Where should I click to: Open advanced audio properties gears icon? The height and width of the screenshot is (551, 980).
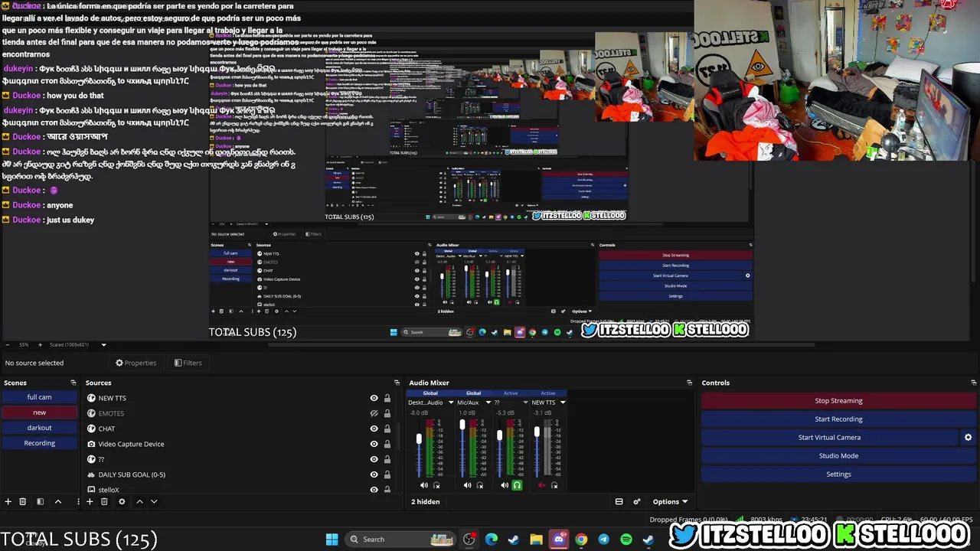click(636, 502)
